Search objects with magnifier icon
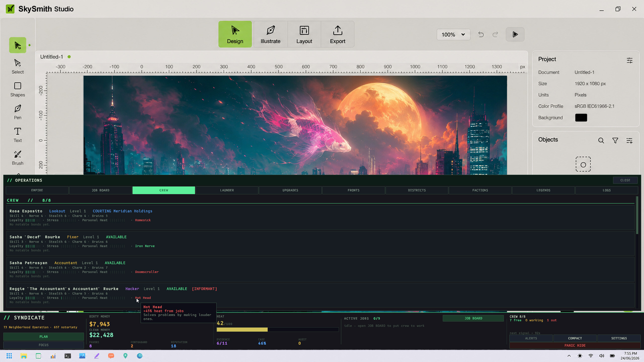This screenshot has width=644, height=362. pyautogui.click(x=601, y=141)
